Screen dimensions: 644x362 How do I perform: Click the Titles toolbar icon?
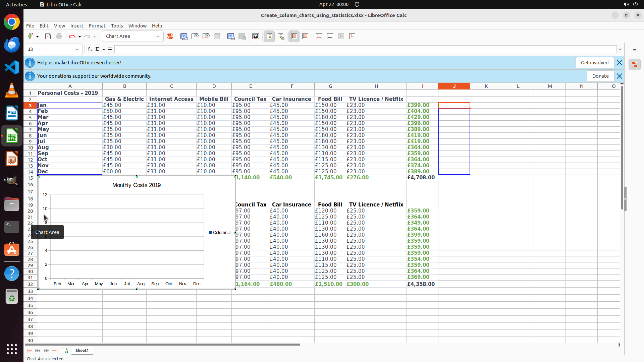point(256,37)
